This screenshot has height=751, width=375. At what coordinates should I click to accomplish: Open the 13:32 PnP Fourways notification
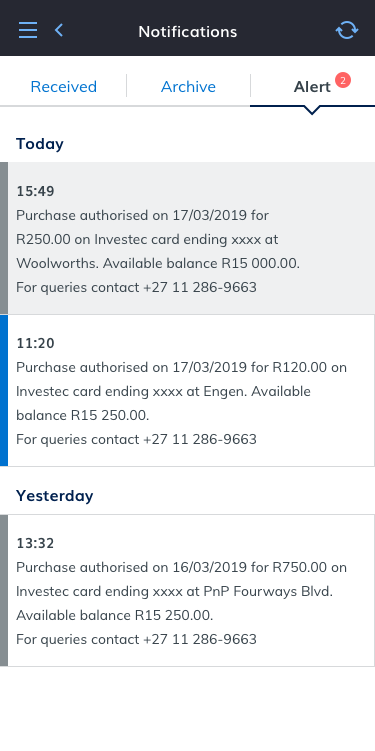click(188, 591)
